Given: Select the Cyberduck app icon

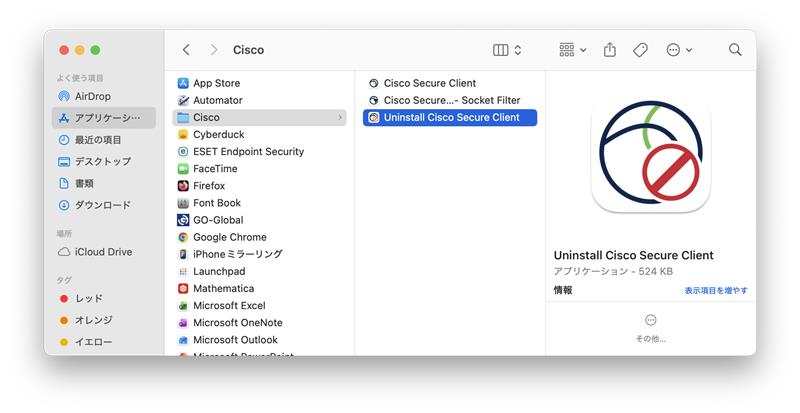Looking at the screenshot, I should 183,134.
